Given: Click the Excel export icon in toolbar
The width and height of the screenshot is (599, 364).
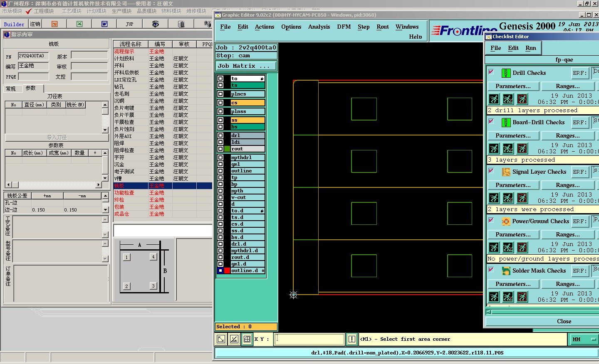Looking at the screenshot, I should coord(79,24).
